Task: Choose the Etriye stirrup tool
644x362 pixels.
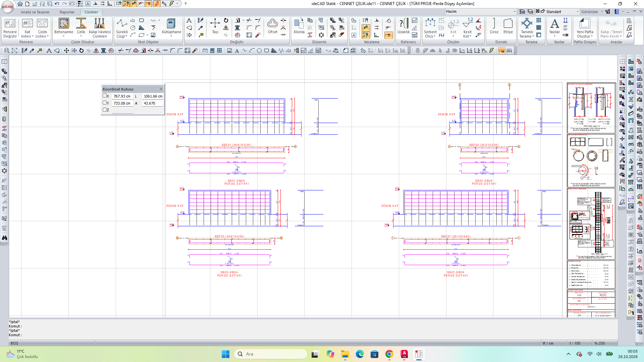Action: [508, 26]
